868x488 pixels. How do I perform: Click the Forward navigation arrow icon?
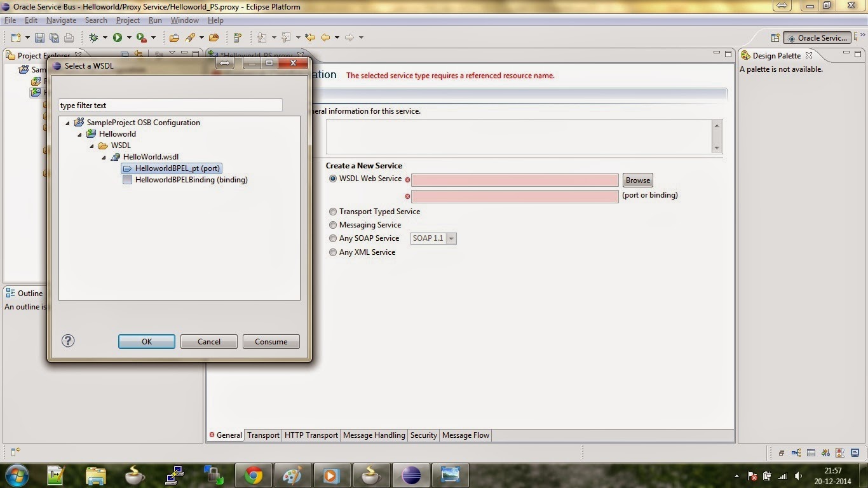pos(349,38)
